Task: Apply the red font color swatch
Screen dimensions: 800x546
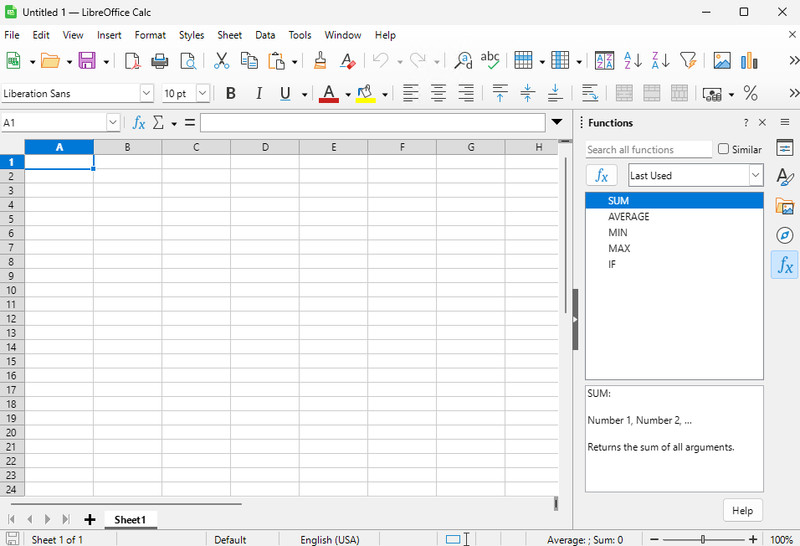Action: point(329,93)
